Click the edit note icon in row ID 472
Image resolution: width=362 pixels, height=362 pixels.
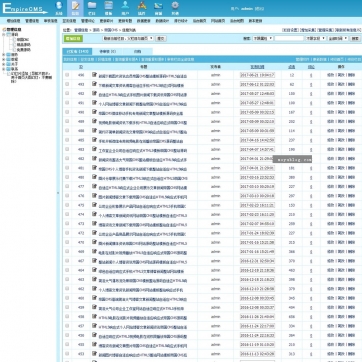95,233
